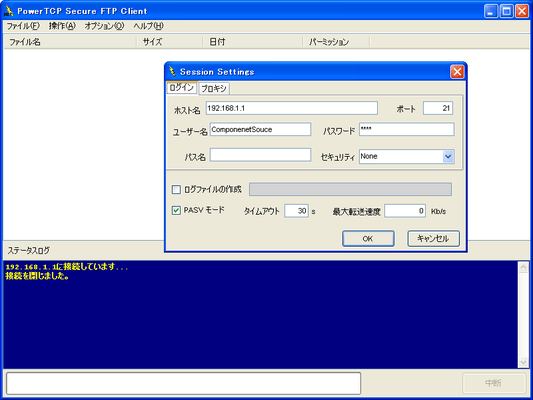
Task: Open the オプション(O) menu
Action: [104, 26]
